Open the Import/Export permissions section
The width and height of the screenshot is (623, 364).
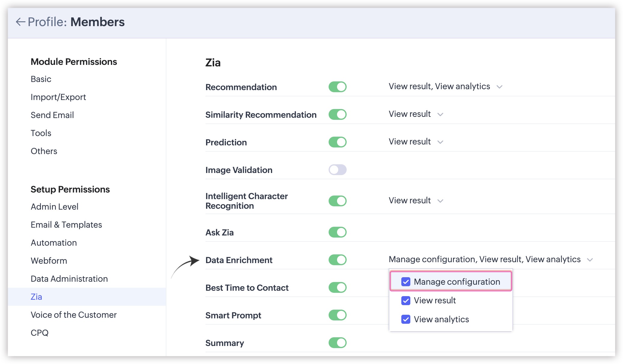pos(58,97)
